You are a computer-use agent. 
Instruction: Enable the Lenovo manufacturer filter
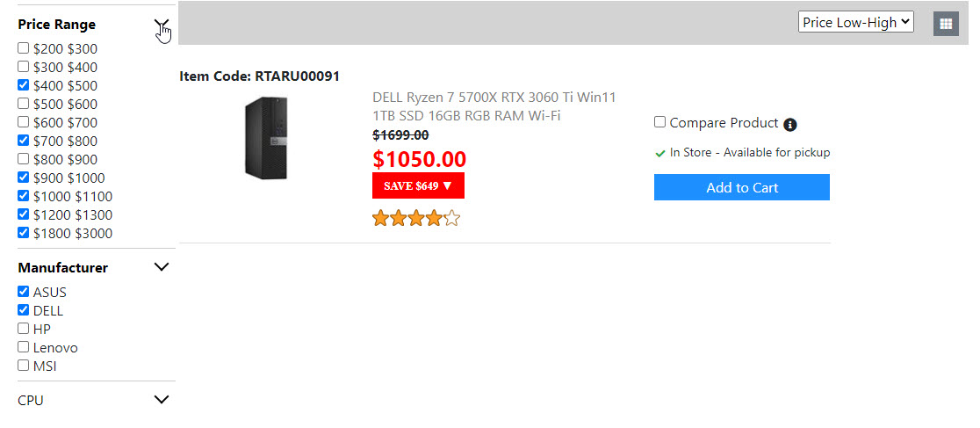[x=24, y=347]
